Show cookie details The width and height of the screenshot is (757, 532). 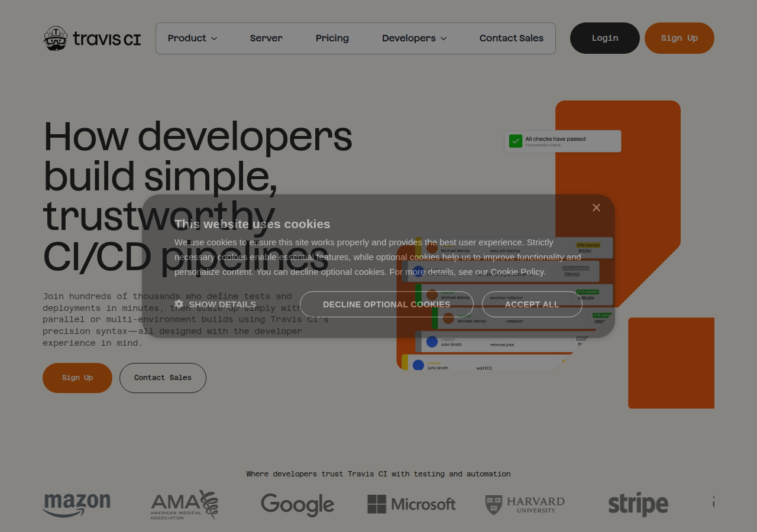coord(215,304)
